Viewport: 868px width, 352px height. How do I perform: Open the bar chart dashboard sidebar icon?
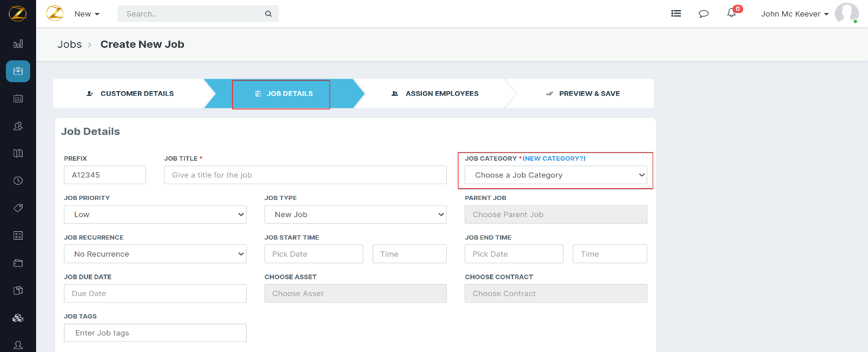click(x=18, y=44)
